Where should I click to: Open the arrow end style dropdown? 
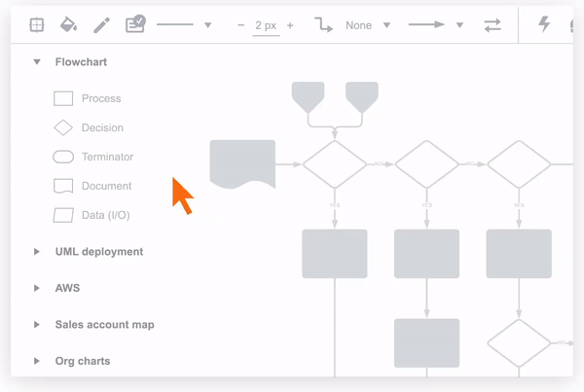pyautogui.click(x=459, y=26)
